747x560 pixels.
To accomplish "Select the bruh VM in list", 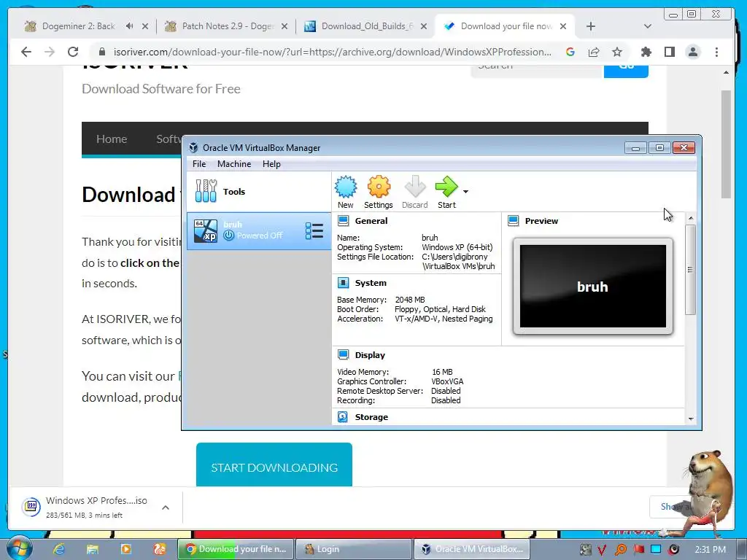I will click(x=259, y=230).
